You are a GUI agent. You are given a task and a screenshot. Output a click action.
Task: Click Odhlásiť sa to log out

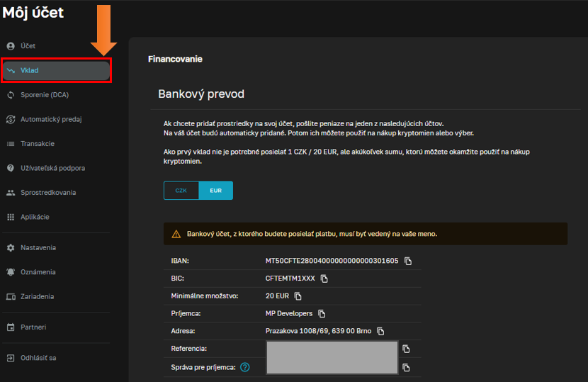[x=38, y=358]
